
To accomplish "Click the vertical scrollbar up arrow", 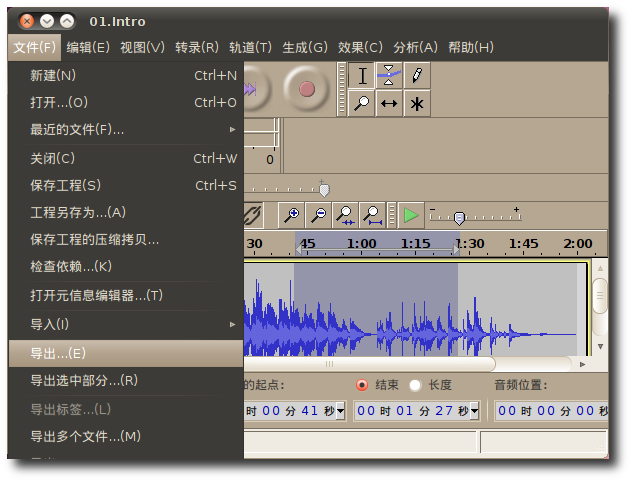I will [600, 268].
